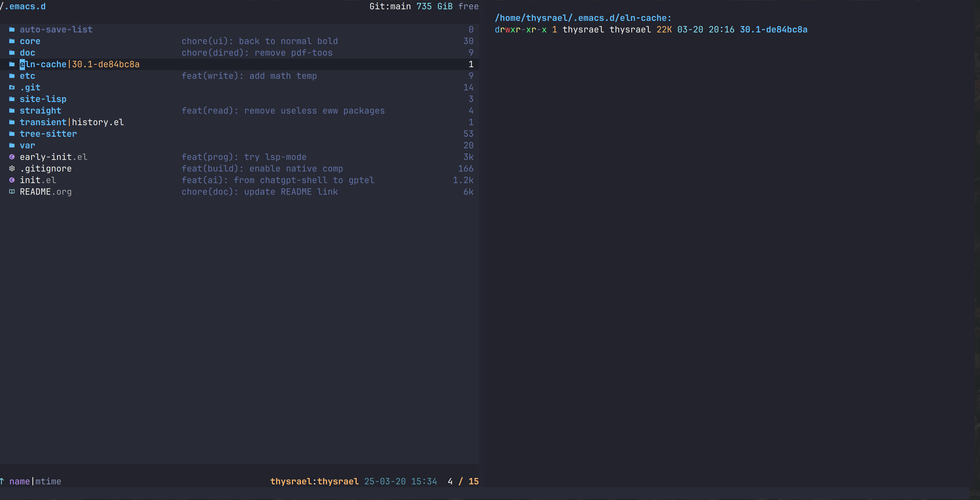
Task: Select the site-lisp directory
Action: click(x=43, y=99)
